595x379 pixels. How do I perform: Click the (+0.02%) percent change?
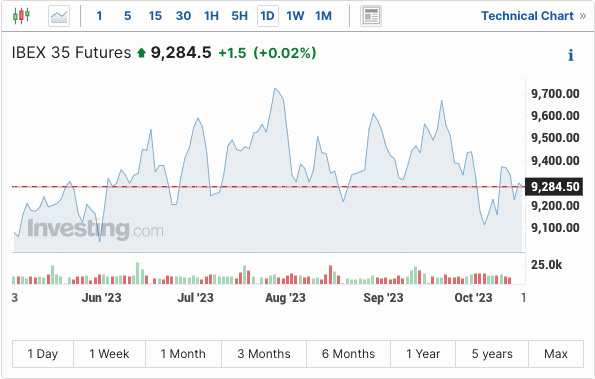(x=285, y=53)
